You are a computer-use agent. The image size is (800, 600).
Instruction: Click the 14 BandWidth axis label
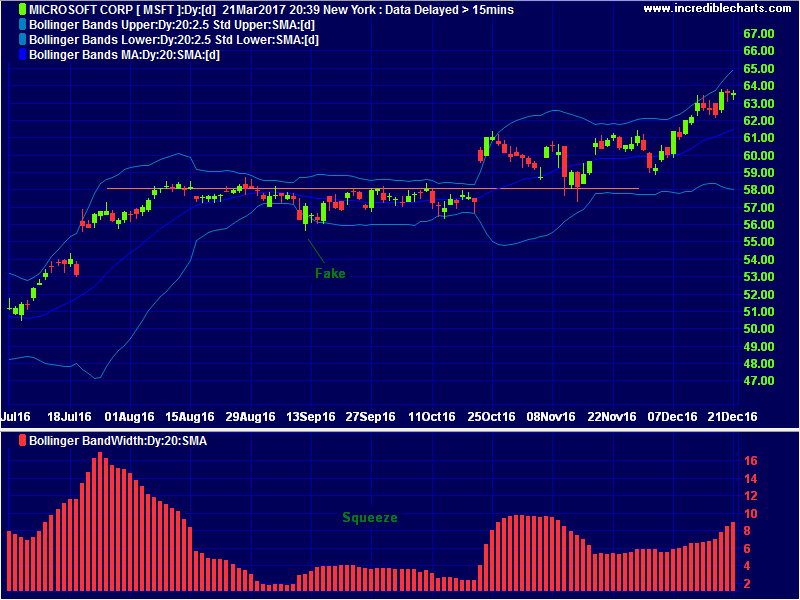point(751,479)
